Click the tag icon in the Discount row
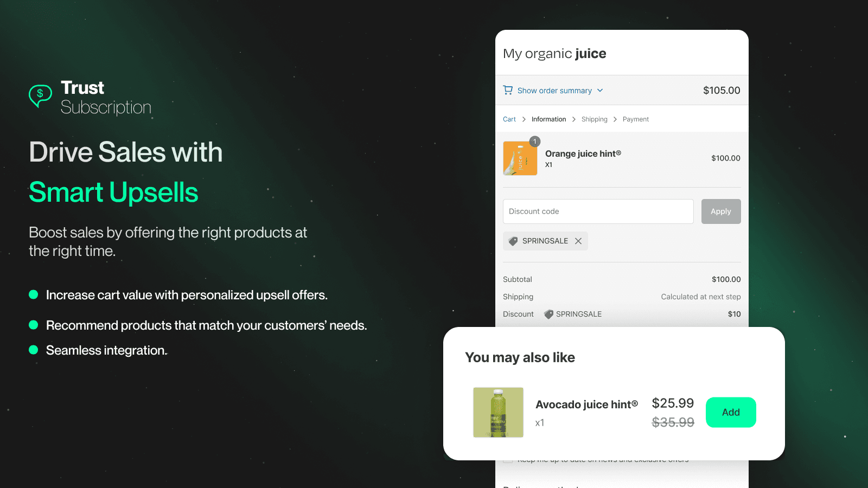868x488 pixels. click(x=548, y=314)
